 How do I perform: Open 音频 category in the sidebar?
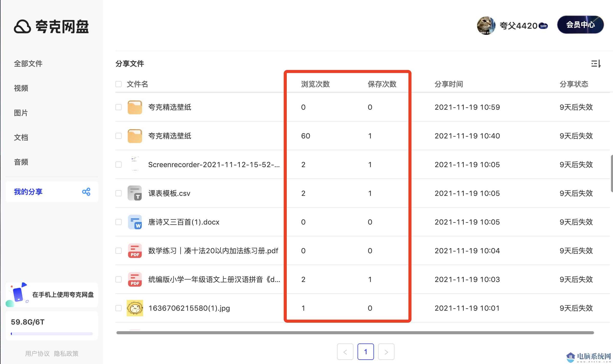coord(21,162)
